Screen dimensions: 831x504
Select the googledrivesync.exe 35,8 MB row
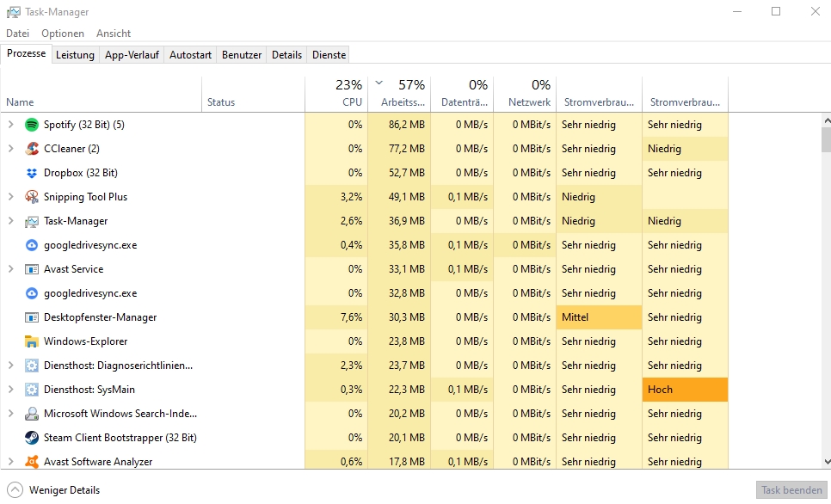(90, 245)
